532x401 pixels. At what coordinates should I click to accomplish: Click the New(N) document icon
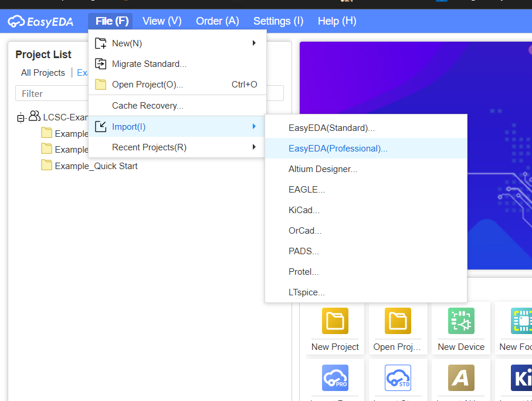coord(100,43)
